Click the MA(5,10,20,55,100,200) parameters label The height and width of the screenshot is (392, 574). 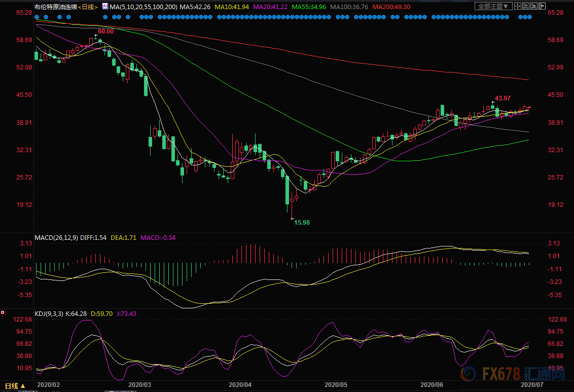pos(143,7)
